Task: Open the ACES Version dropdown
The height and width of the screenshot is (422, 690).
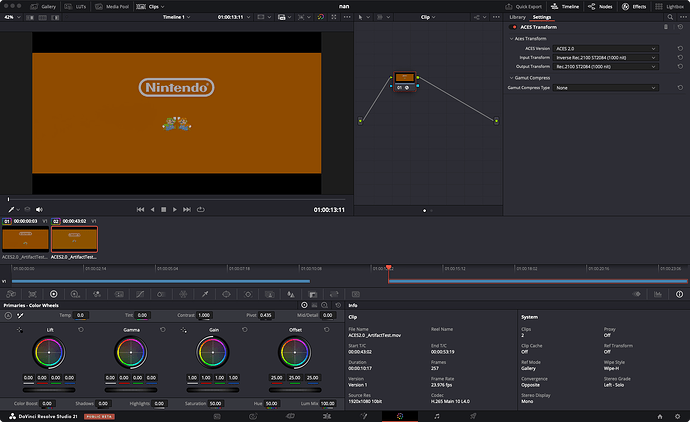Action: [606, 48]
